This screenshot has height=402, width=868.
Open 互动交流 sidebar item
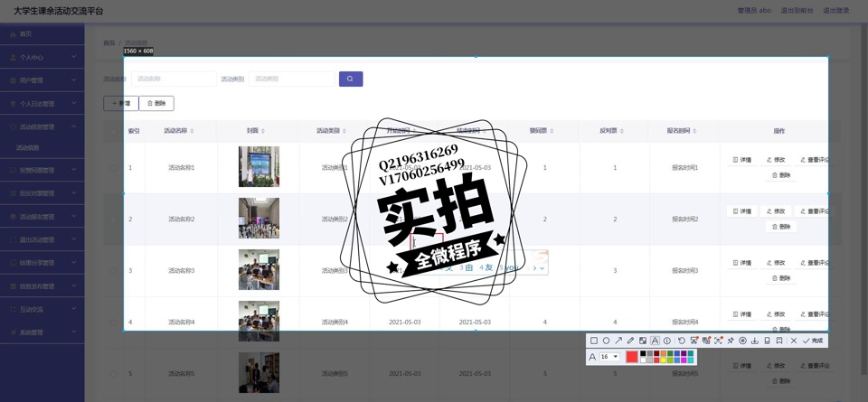point(42,309)
